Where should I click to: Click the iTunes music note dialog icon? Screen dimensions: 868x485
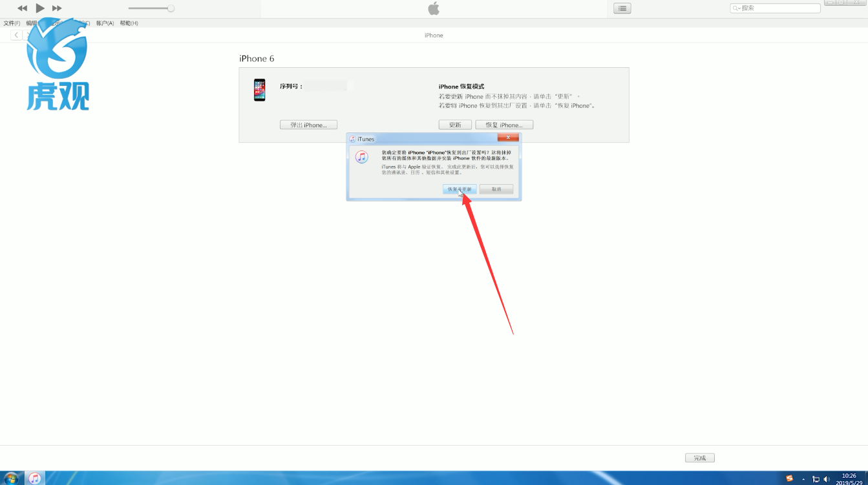[361, 157]
